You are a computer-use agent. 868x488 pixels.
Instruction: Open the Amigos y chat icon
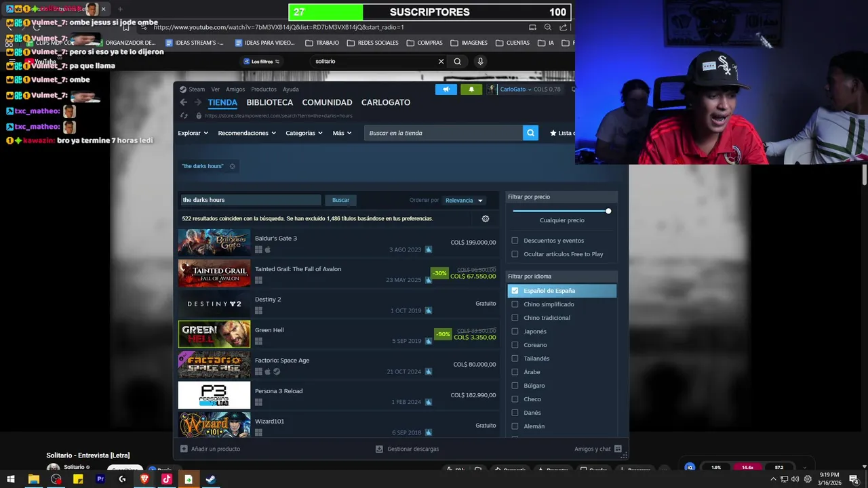tap(618, 449)
